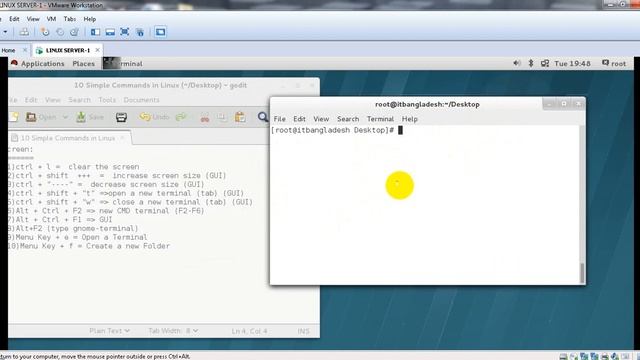Image resolution: width=640 pixels, height=360 pixels.
Task: Open terminal Search menu
Action: pos(348,119)
